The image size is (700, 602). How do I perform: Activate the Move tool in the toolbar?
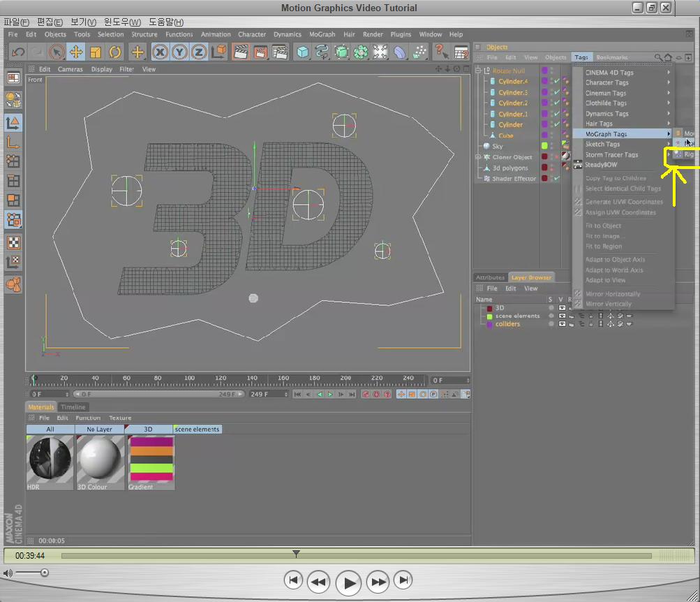[x=76, y=52]
